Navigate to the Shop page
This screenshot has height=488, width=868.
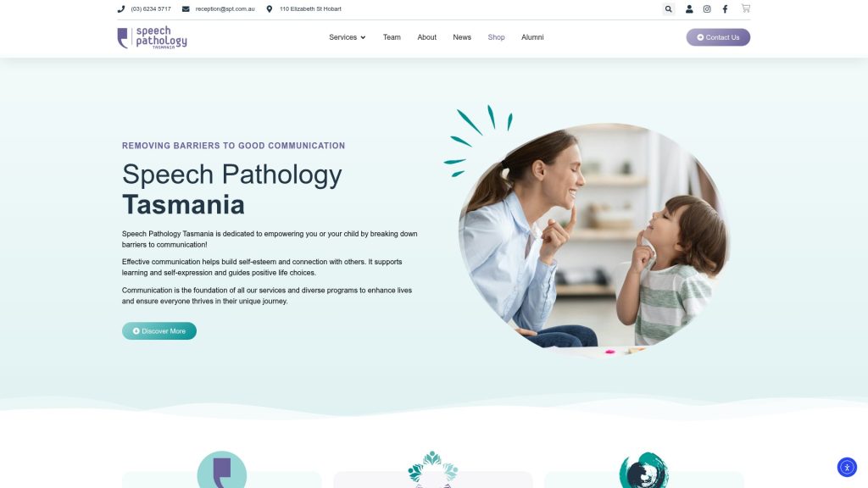pos(496,37)
